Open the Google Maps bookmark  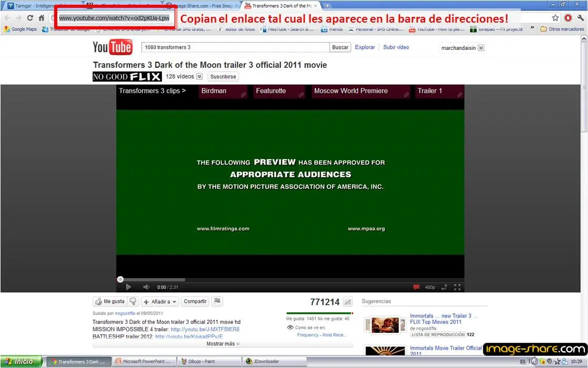20,29
